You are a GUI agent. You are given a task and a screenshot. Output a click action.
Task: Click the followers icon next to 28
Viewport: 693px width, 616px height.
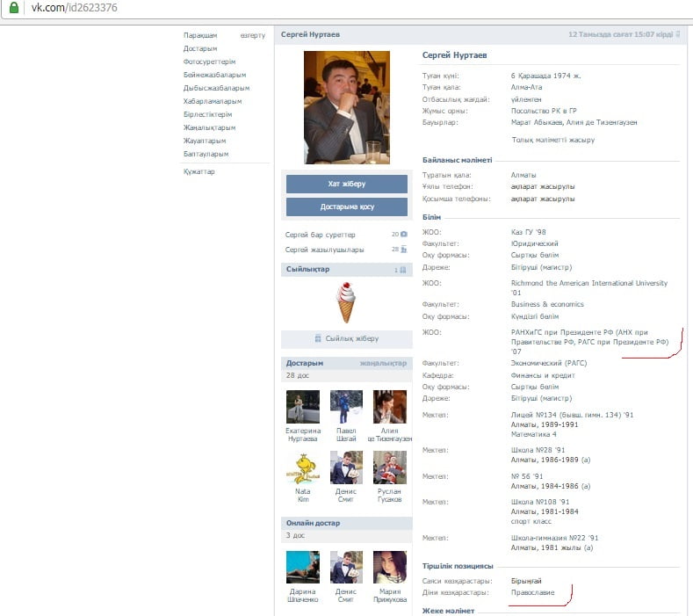tap(403, 250)
